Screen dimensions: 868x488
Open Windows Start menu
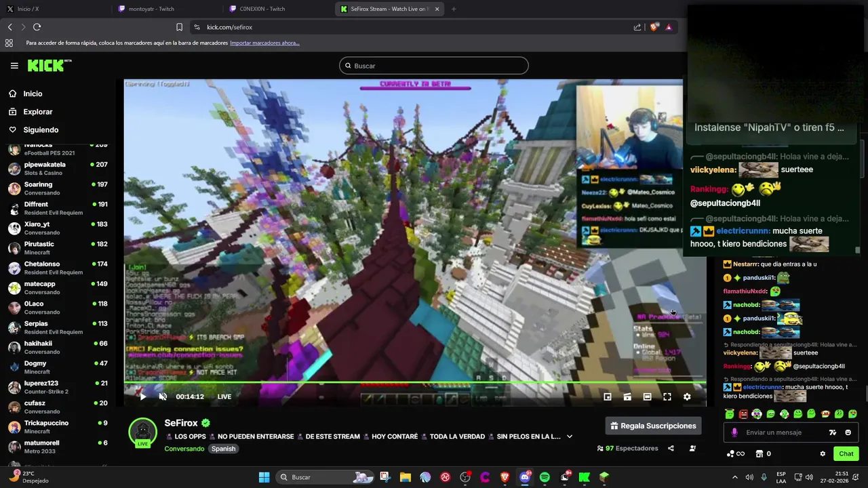pyautogui.click(x=264, y=477)
